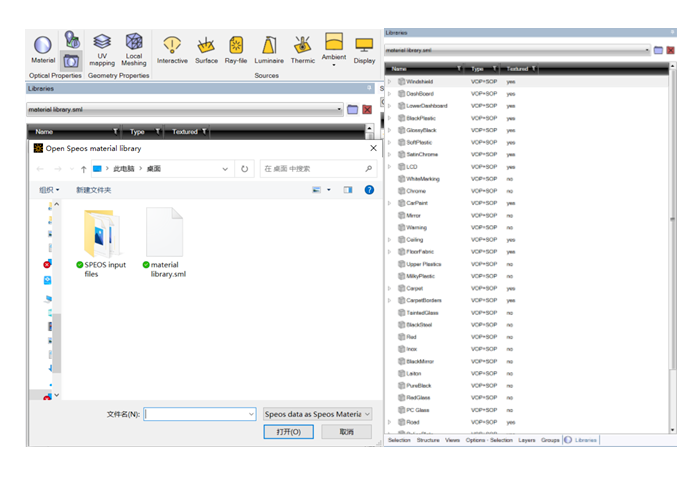Open the Ambient source dropdown
Screen dimensions: 700x487
pyautogui.click(x=334, y=66)
